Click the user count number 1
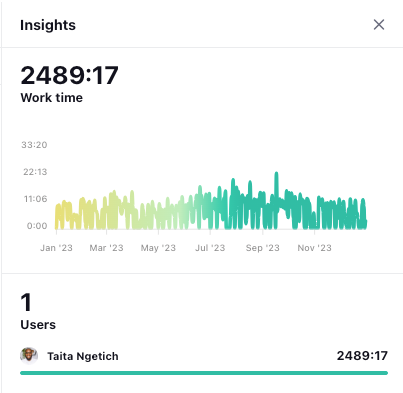This screenshot has height=393, width=403. point(26,302)
